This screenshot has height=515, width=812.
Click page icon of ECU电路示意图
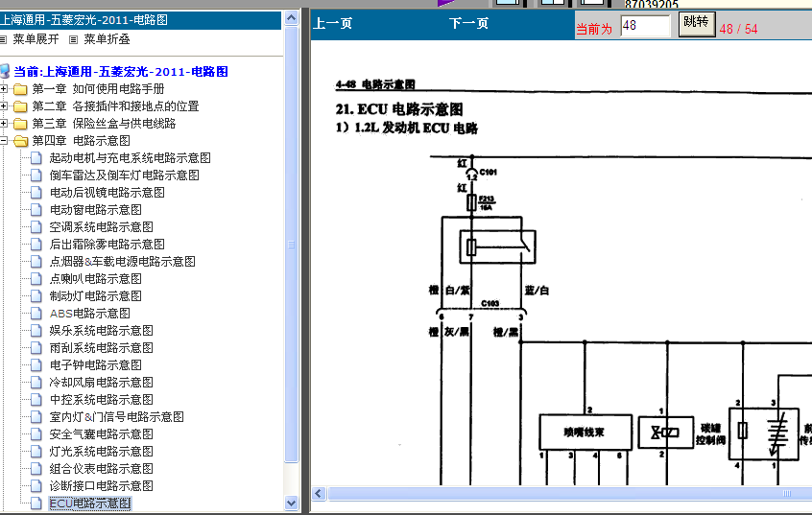click(x=36, y=503)
